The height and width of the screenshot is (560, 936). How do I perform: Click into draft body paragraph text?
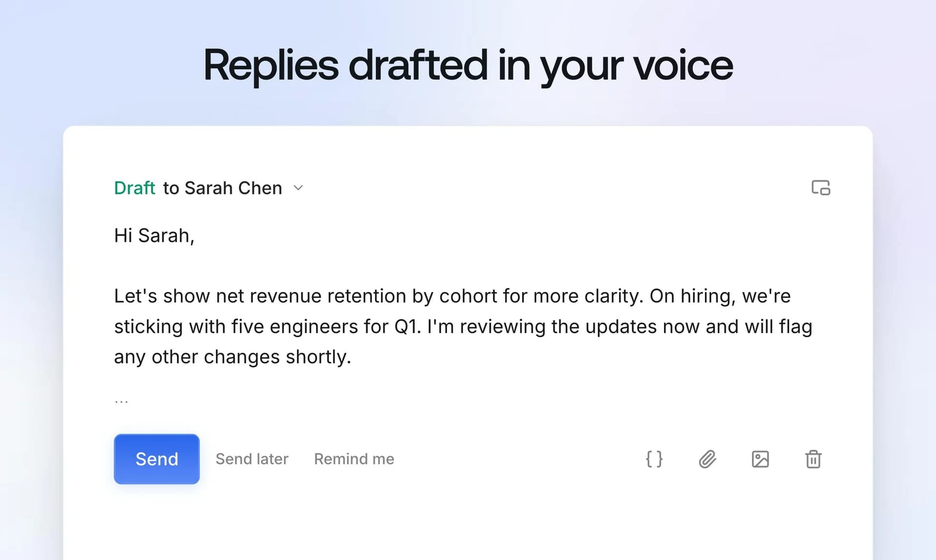[463, 326]
